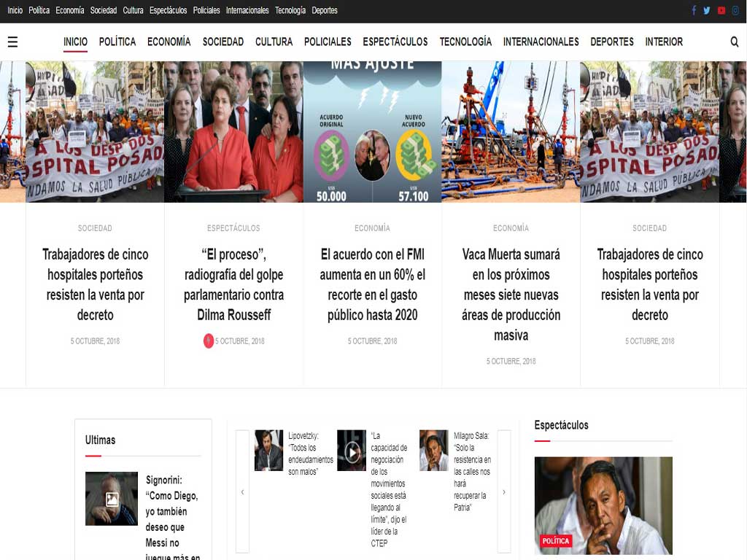Select ECONOMÍA in main navigation

pos(169,42)
